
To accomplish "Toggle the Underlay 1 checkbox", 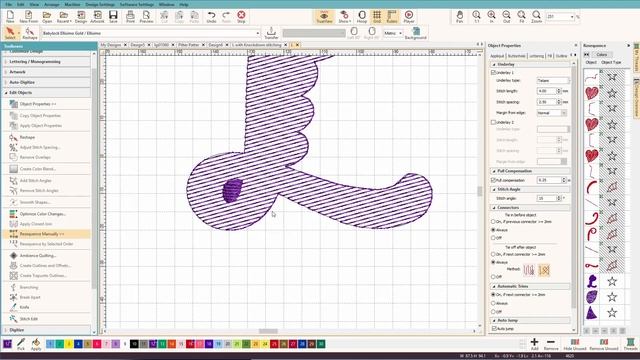I will (493, 72).
